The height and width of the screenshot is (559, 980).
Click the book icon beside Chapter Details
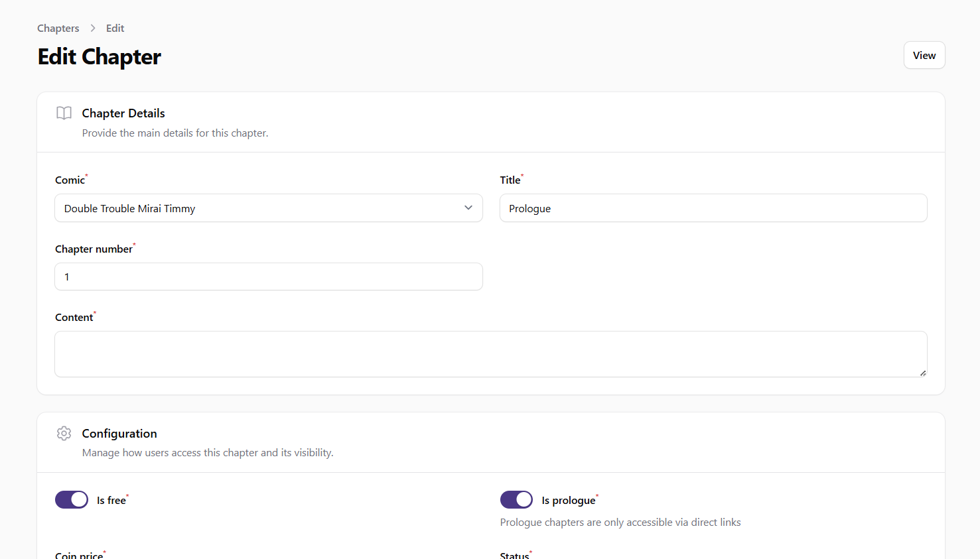(x=64, y=113)
